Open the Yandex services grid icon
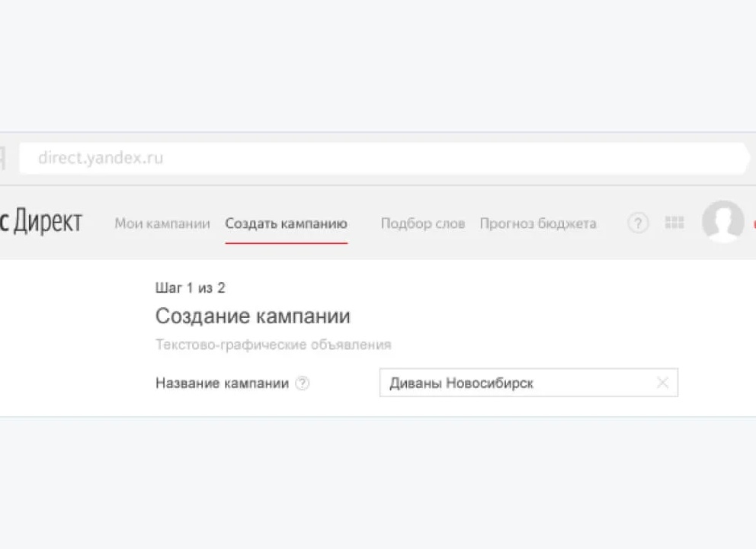 674,223
